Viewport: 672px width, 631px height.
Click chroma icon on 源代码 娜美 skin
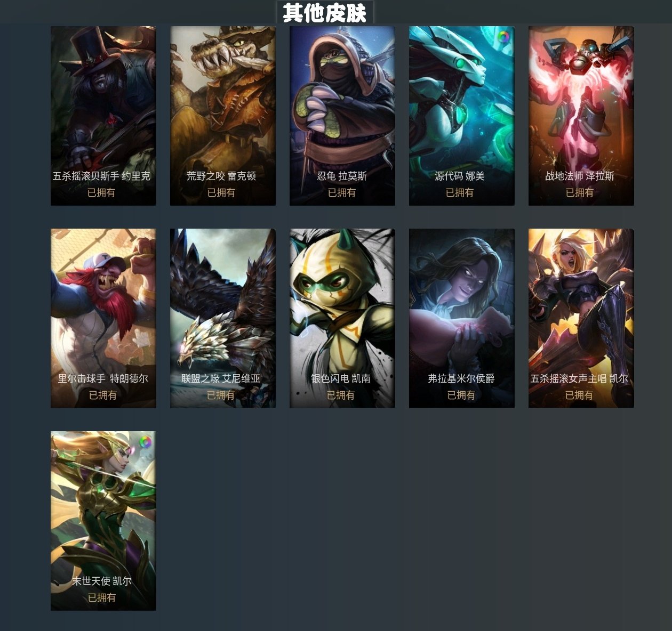[503, 37]
